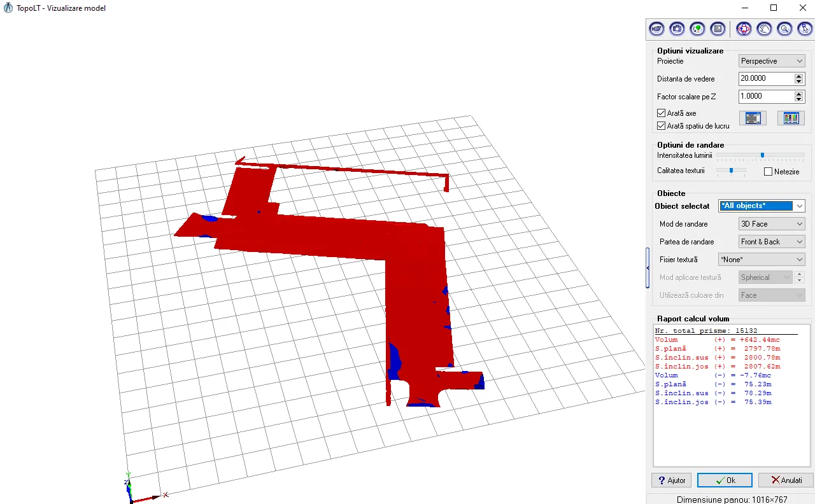Uncheck Arată spatiu de lucru checkbox
This screenshot has height=504, width=815.
pyautogui.click(x=662, y=126)
